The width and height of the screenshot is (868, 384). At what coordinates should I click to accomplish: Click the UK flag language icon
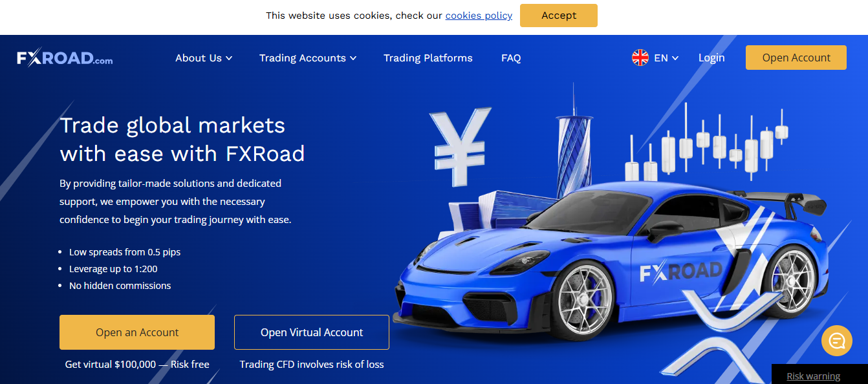point(640,58)
